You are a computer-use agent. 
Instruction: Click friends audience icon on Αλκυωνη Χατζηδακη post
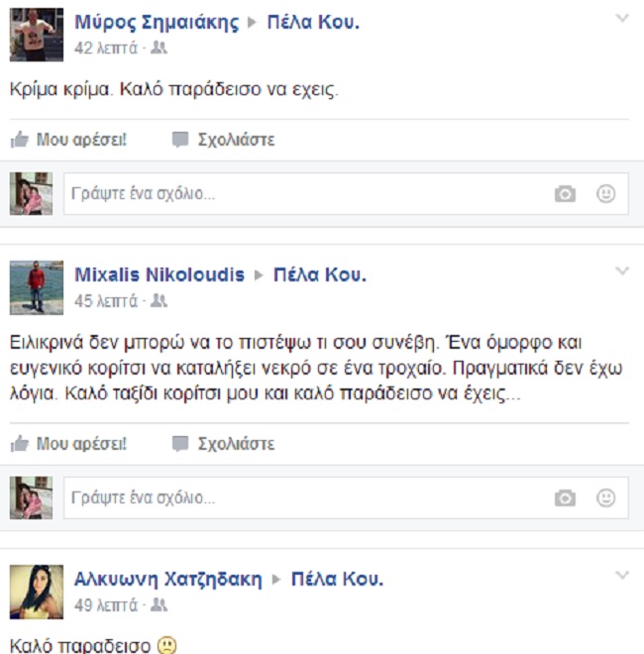[159, 604]
